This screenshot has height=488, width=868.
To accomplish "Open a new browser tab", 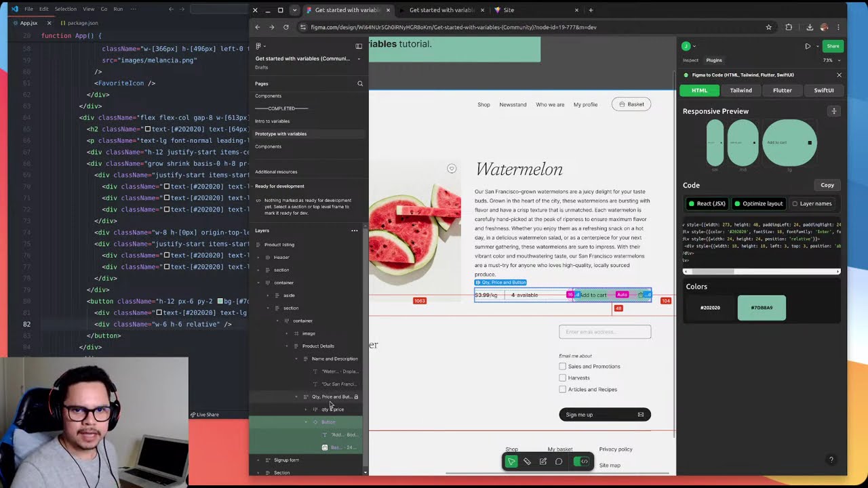I will (x=591, y=10).
